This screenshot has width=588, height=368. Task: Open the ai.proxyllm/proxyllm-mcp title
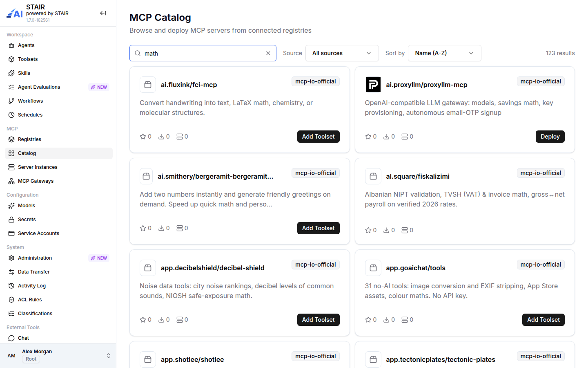click(x=427, y=85)
